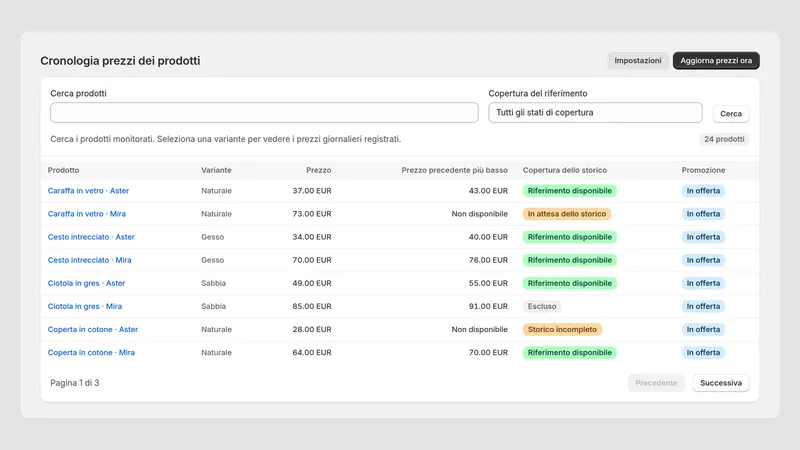Screen dimensions: 800x450
Task: Go to the Successiva page
Action: [x=720, y=383]
